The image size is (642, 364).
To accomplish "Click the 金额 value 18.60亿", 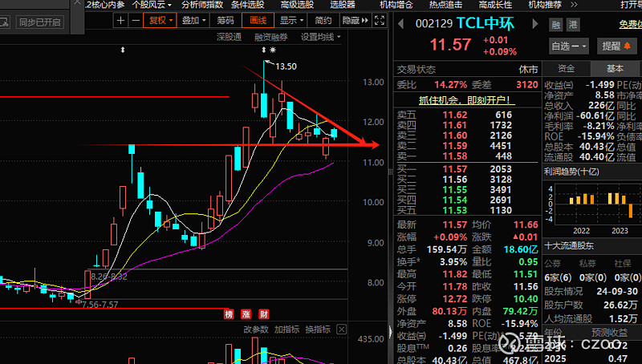I will click(x=520, y=249).
